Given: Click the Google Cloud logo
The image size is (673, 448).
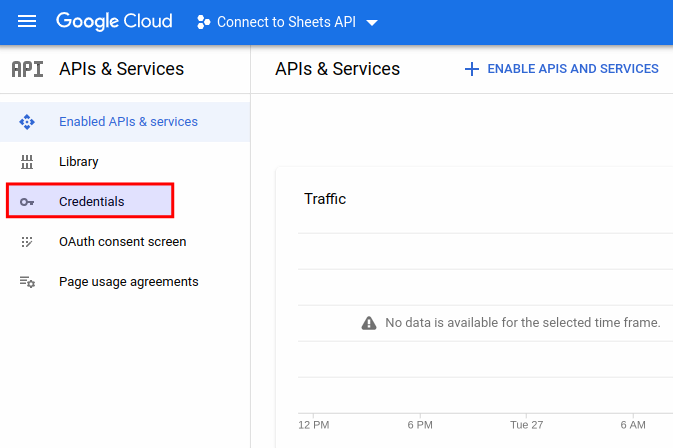Looking at the screenshot, I should [x=114, y=21].
